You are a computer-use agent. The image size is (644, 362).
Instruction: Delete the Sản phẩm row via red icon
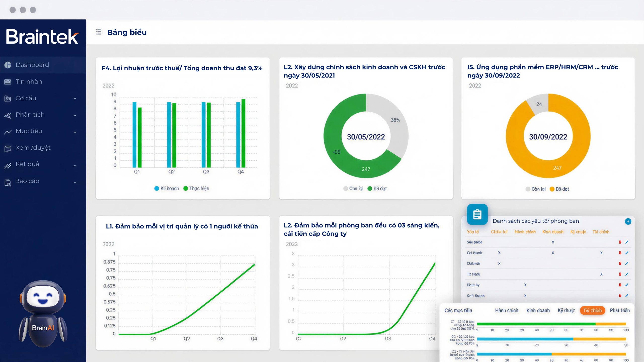(620, 242)
